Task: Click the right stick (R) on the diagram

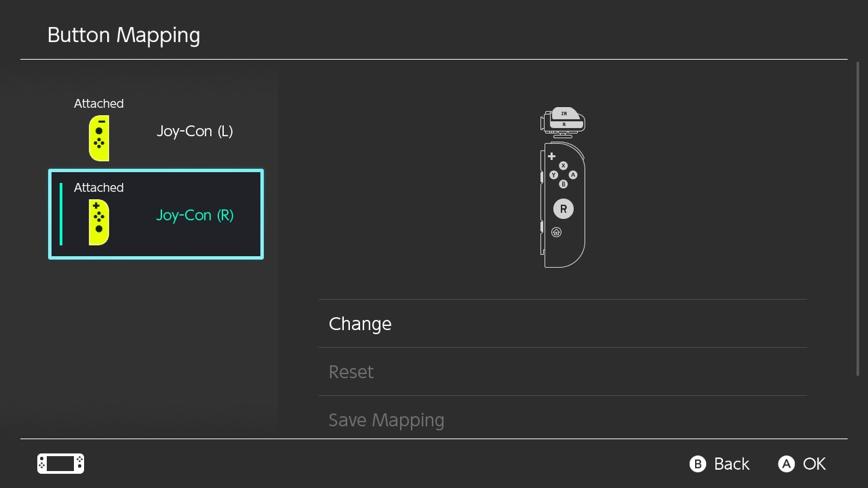Action: pos(563,209)
